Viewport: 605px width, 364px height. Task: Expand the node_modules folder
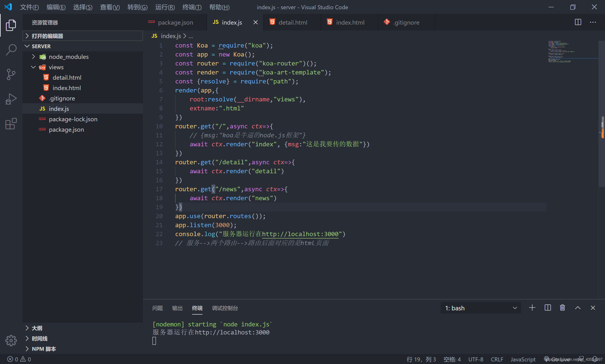83,57
